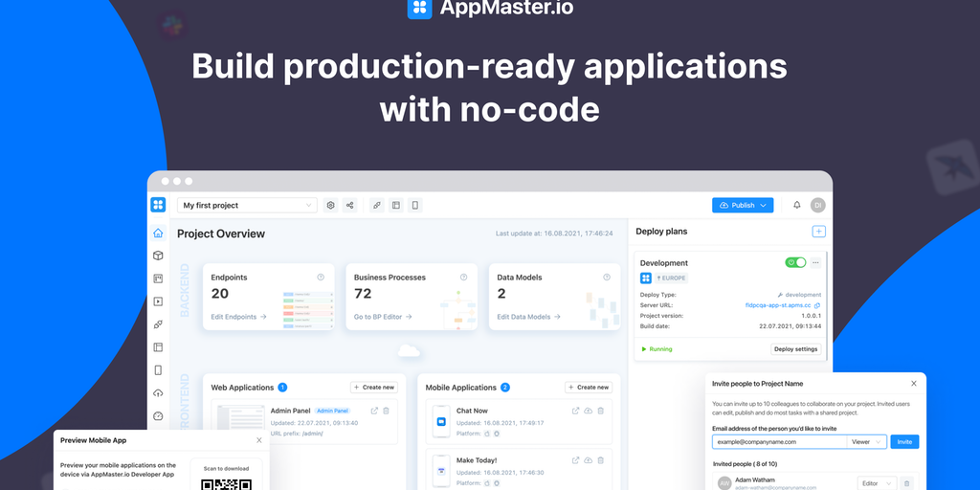The width and height of the screenshot is (980, 490).
Task: Open Chat Now app in new window
Action: (575, 411)
